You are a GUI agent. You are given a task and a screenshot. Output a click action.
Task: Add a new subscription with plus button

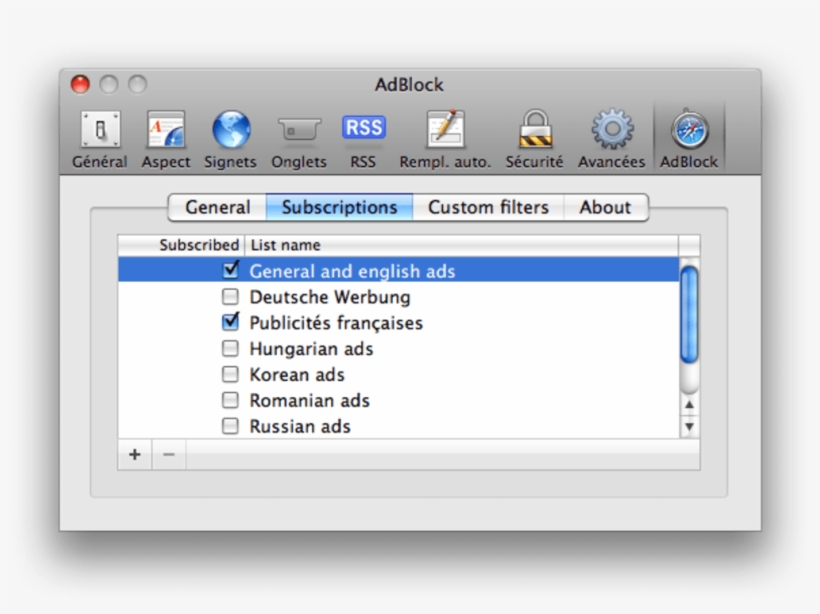134,455
